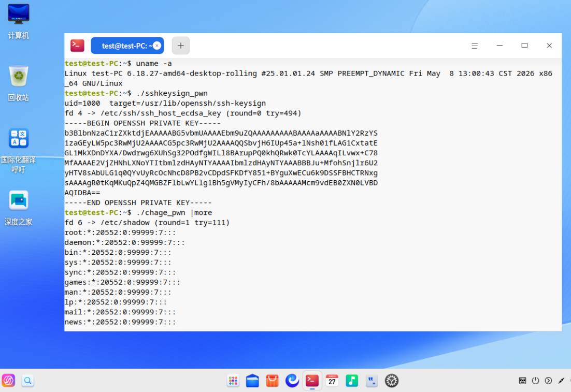The height and width of the screenshot is (392, 571).
Task: Open the 深度之家 desktop icon
Action: tap(18, 208)
